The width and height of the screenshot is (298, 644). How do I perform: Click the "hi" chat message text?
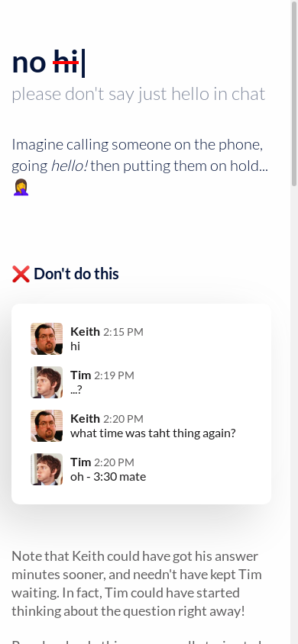pos(75,346)
